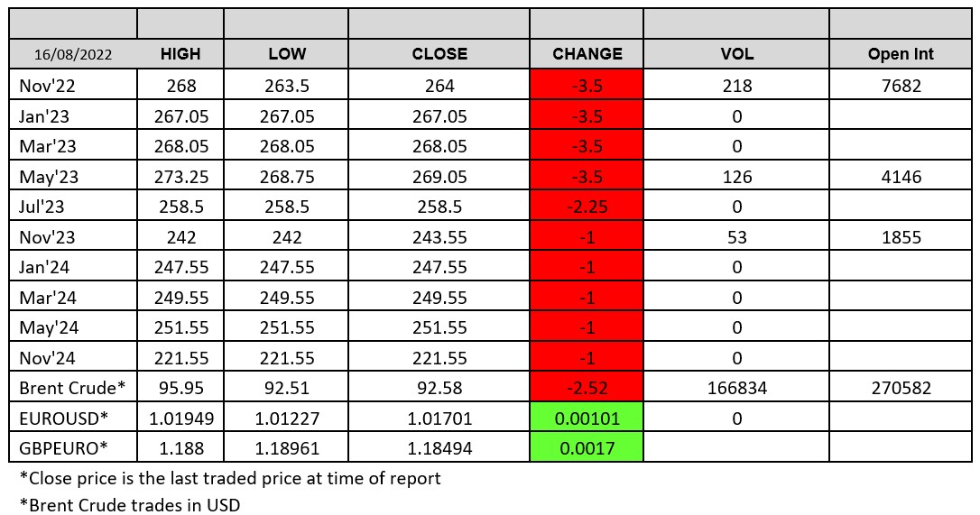Image resolution: width=980 pixels, height=515 pixels.
Task: Click the EUROUSD* row label
Action: (65, 418)
